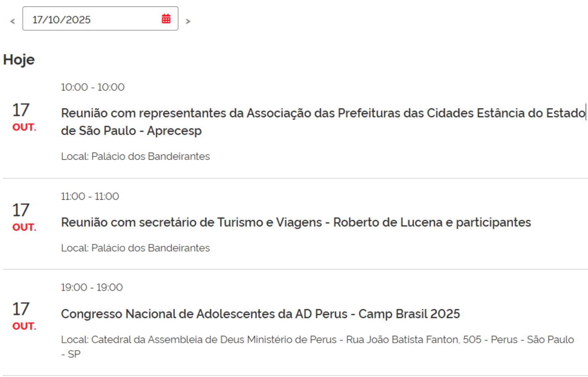Image resolution: width=588 pixels, height=377 pixels.
Task: Click the Aprecesp event's Palácio dos Bandeirantes location
Action: pos(135,157)
